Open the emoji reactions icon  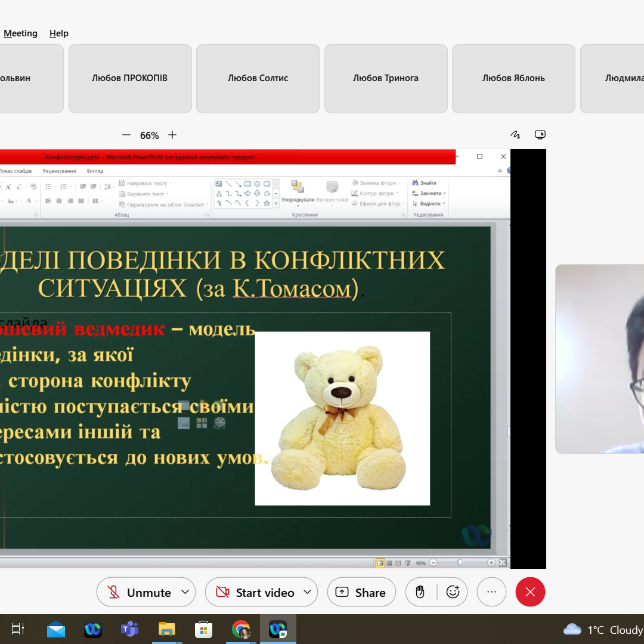(x=453, y=592)
